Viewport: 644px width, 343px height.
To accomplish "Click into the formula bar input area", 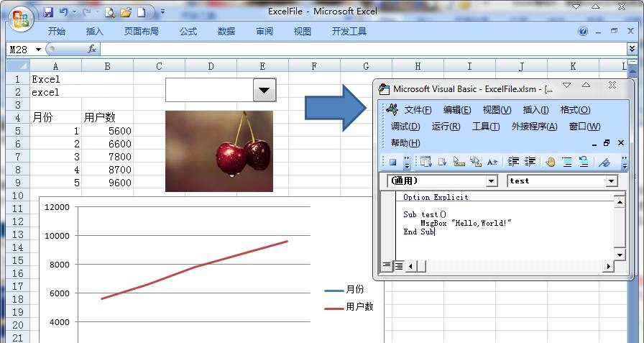I will point(364,50).
